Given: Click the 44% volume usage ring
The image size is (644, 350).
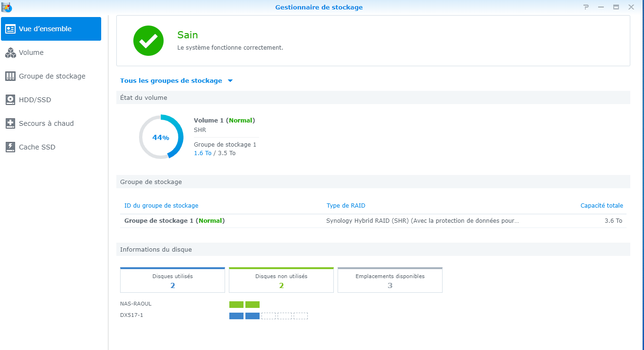Looking at the screenshot, I should [161, 137].
